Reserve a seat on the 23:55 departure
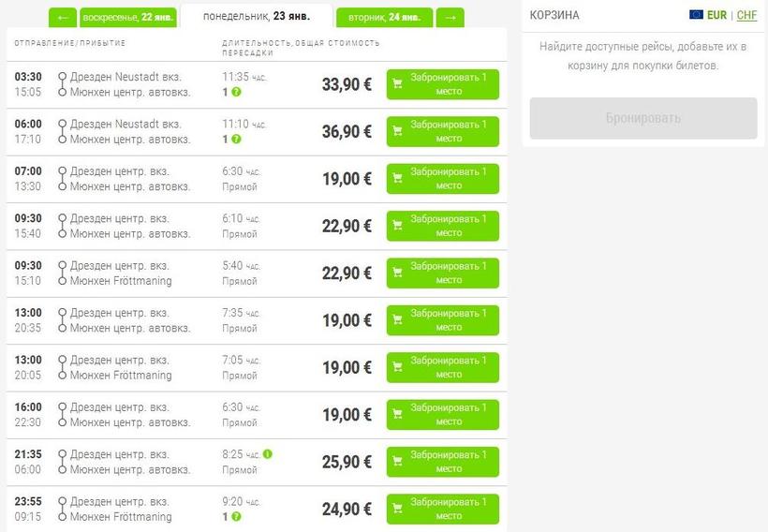 pyautogui.click(x=442, y=510)
